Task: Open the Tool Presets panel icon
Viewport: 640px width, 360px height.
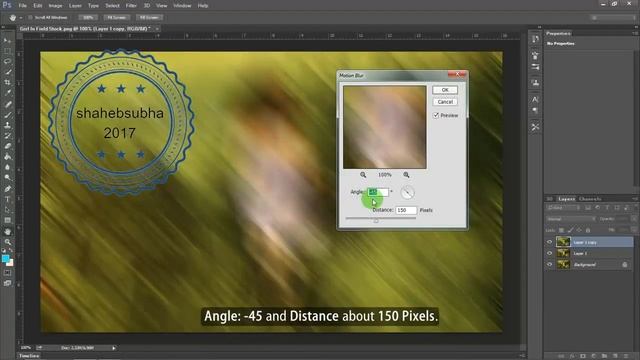Action: (535, 127)
